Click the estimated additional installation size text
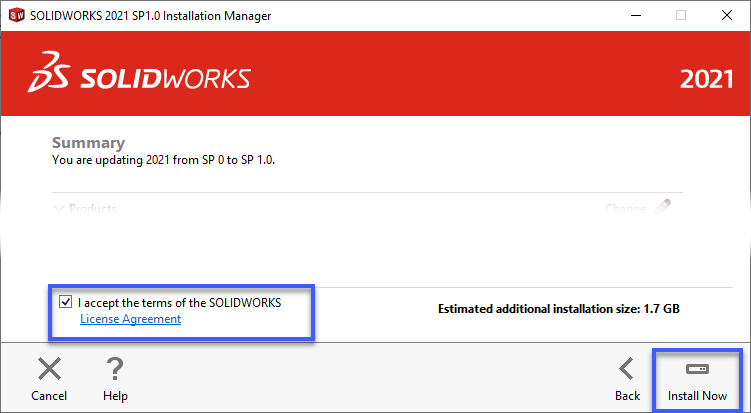This screenshot has height=413, width=751. pos(558,309)
